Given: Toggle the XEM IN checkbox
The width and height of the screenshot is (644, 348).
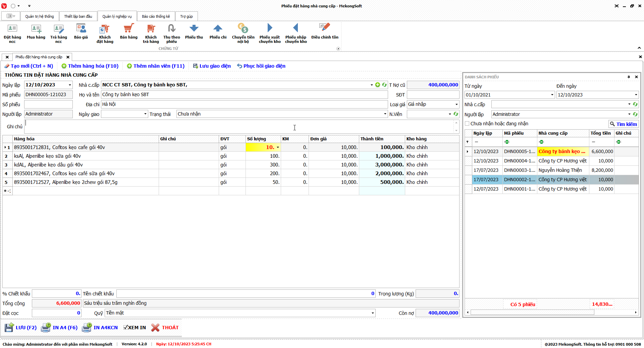Looking at the screenshot, I should (x=126, y=328).
